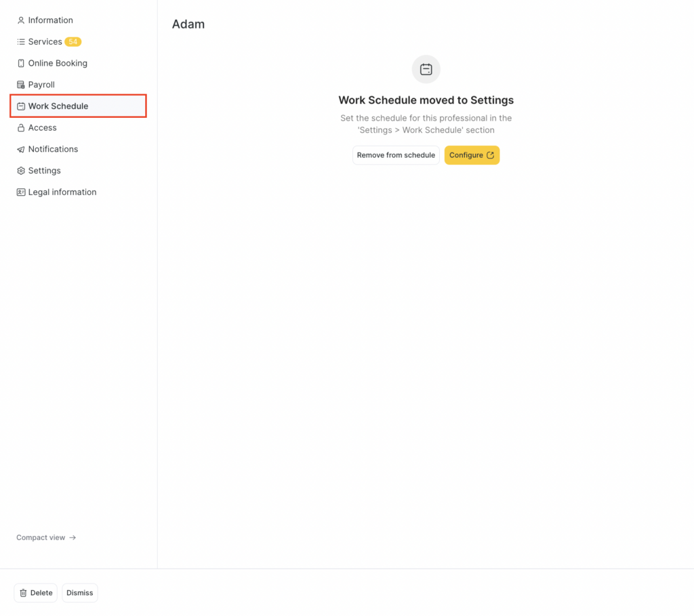Click the large calendar icon above heading
The image size is (694, 616).
click(426, 69)
